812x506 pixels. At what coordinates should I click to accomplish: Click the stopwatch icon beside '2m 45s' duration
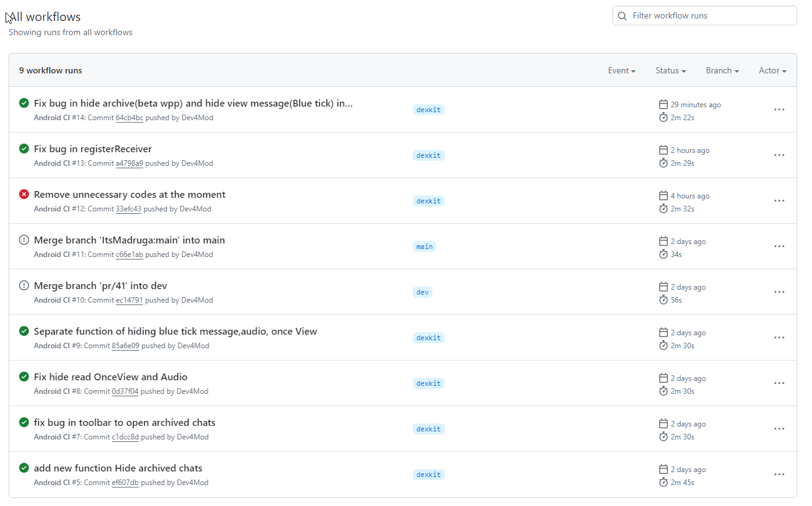point(664,482)
